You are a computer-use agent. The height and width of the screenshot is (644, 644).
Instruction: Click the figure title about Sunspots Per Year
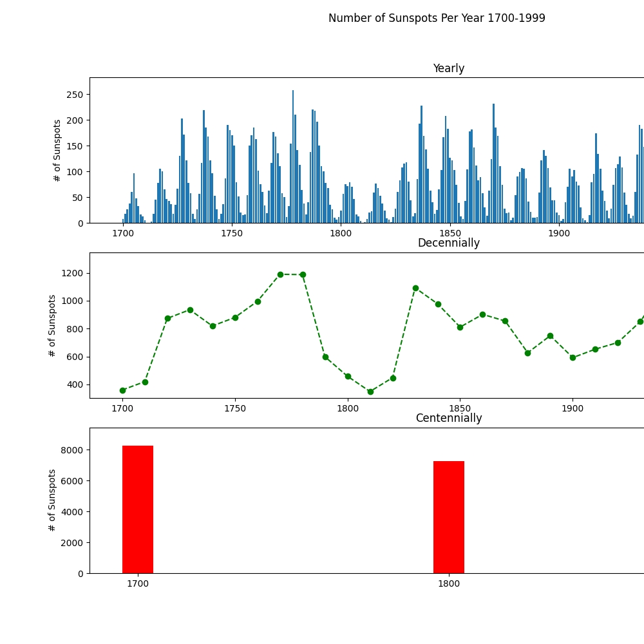pyautogui.click(x=437, y=19)
